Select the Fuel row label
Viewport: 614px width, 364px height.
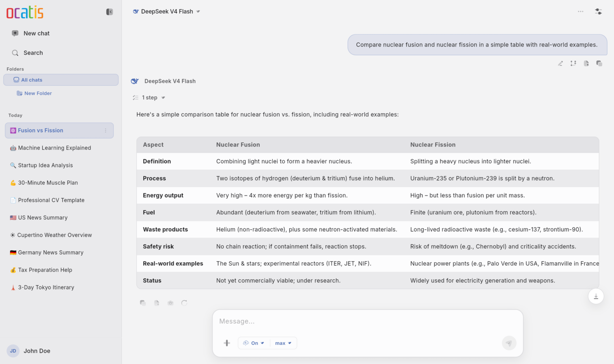[149, 212]
